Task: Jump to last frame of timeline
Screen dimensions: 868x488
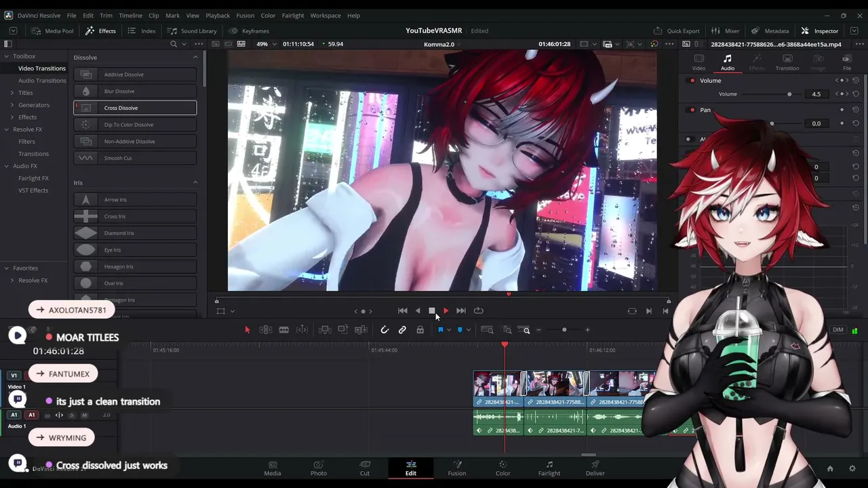Action: click(x=461, y=310)
